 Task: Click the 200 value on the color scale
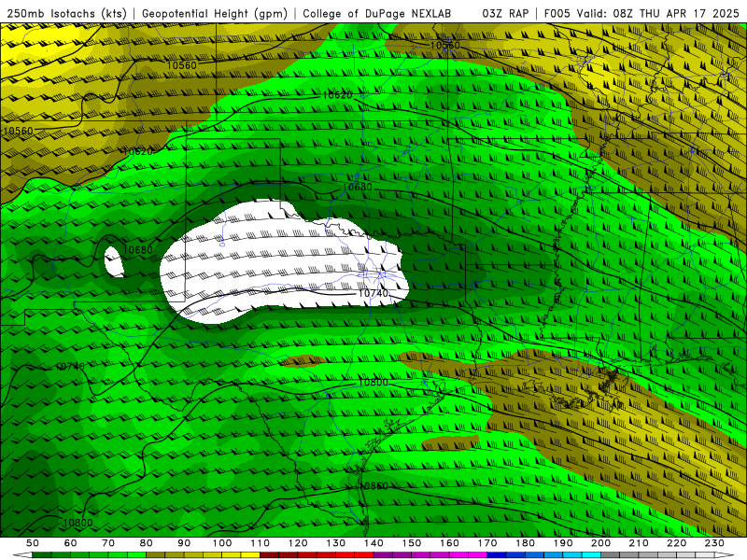pyautogui.click(x=601, y=543)
